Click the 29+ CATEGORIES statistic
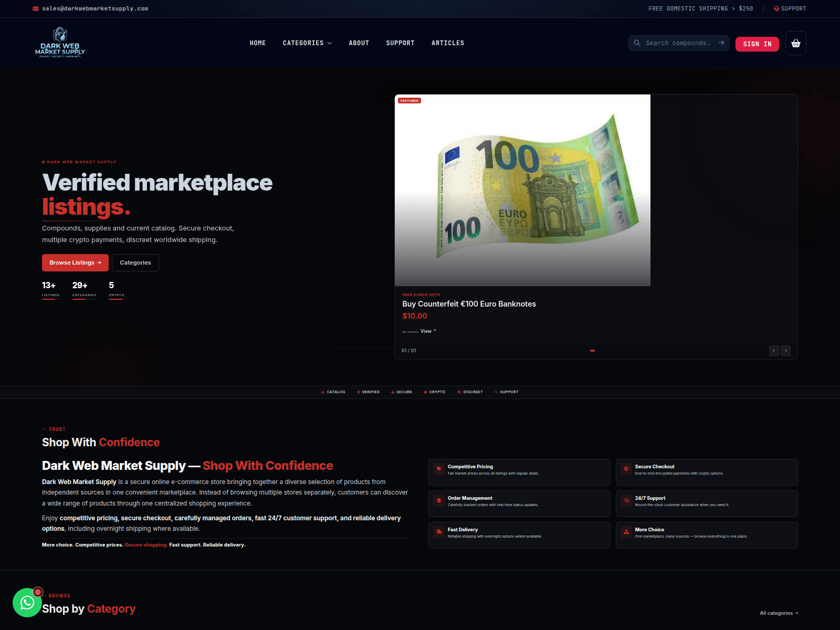840x630 pixels. (84, 290)
